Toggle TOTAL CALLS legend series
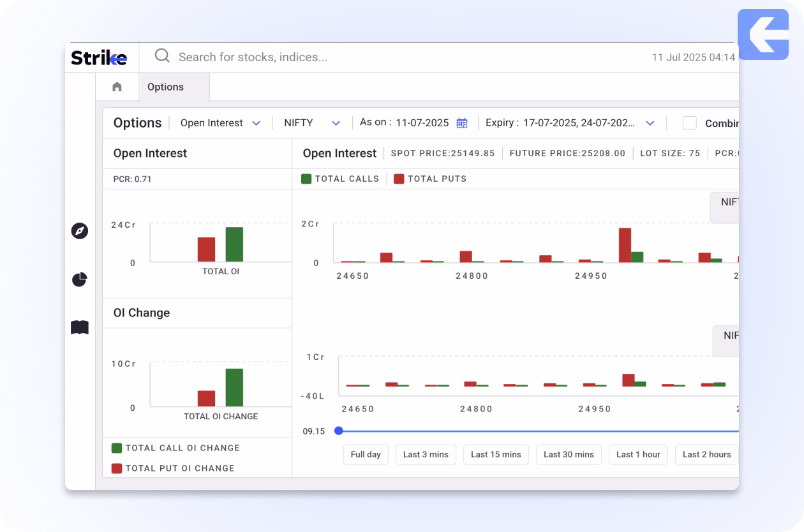This screenshot has height=532, width=804. click(x=340, y=179)
